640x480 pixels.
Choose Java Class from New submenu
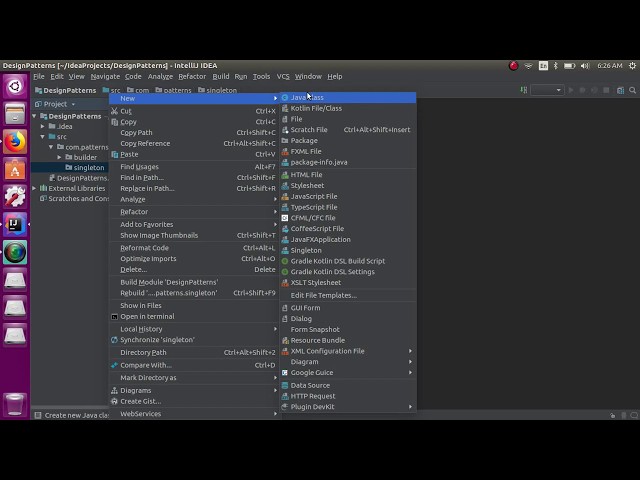[348, 98]
